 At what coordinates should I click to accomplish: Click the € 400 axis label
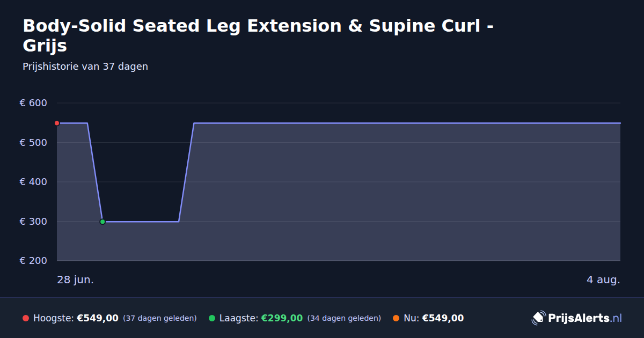[33, 182]
